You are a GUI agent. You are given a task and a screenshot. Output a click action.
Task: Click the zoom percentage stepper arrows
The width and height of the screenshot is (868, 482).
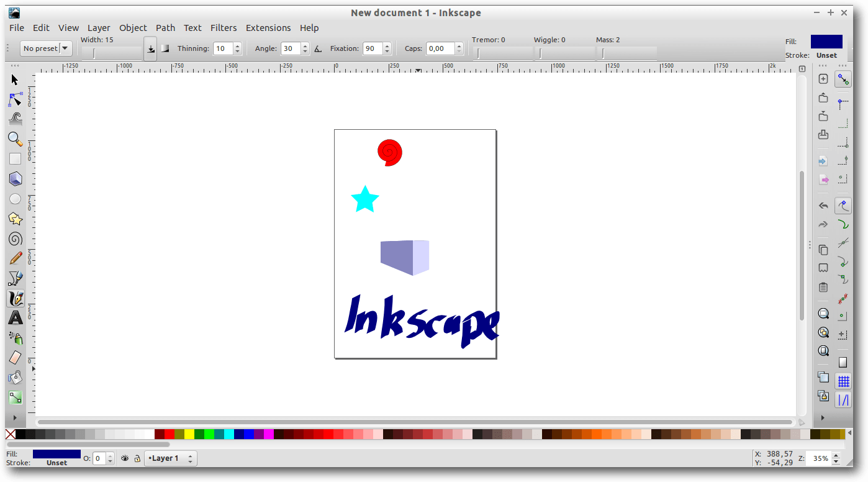[836, 458]
